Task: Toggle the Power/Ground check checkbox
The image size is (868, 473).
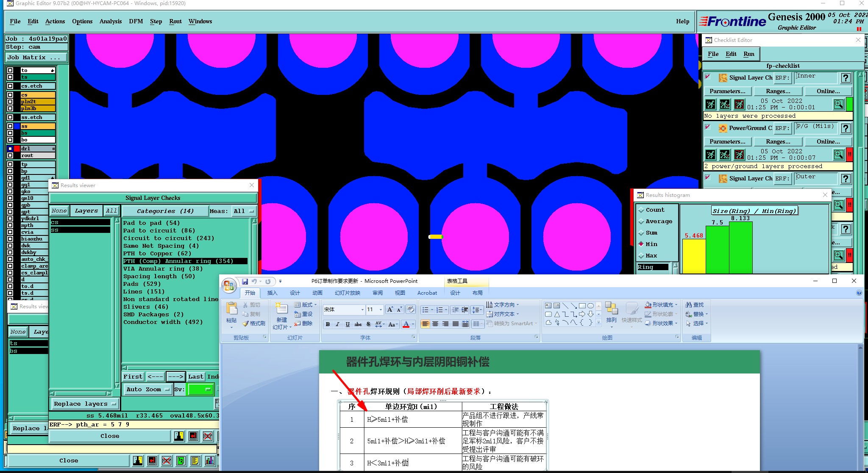Action: coord(707,127)
